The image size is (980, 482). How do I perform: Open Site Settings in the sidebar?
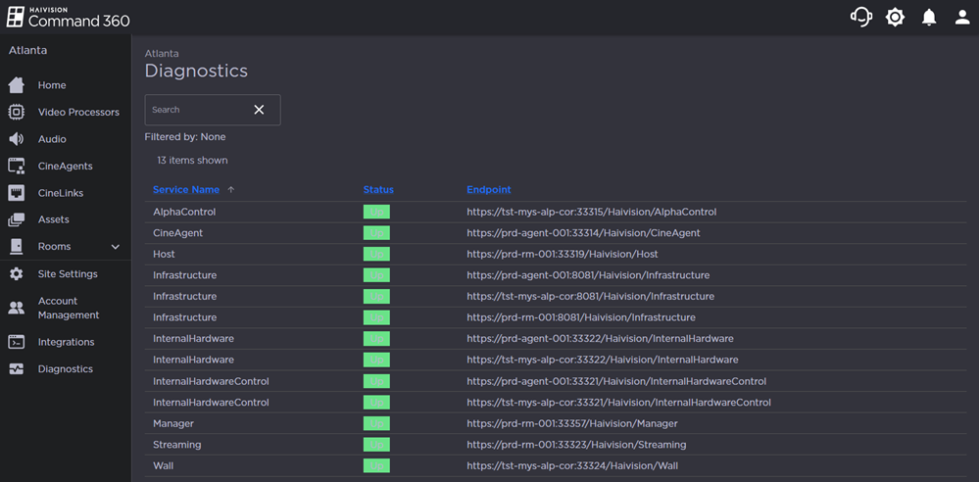tap(68, 274)
